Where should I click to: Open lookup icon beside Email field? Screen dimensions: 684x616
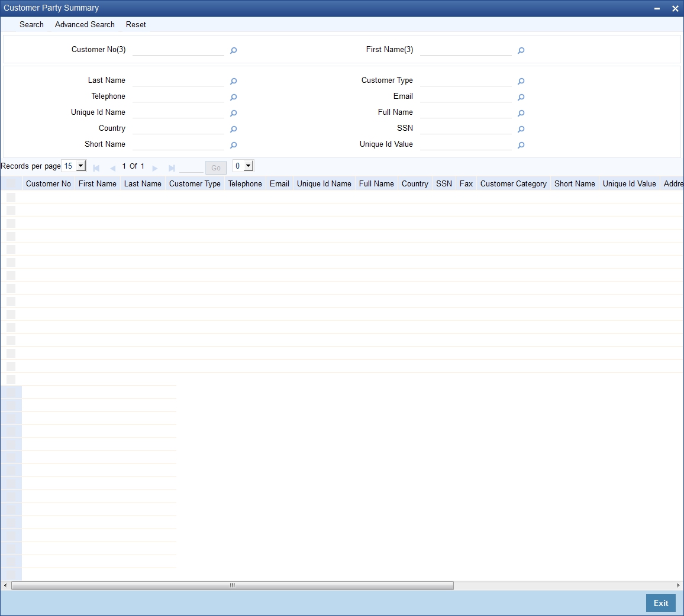pyautogui.click(x=521, y=97)
